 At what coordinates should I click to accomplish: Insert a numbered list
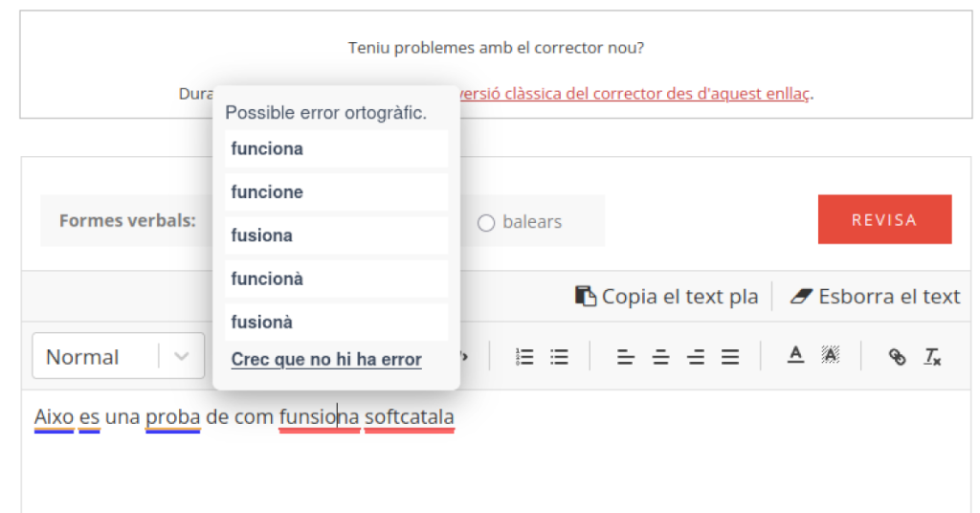[524, 357]
